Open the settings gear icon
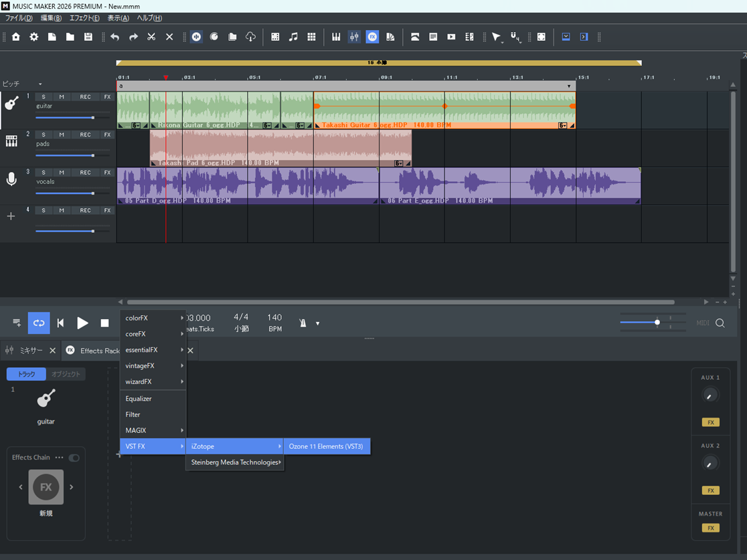 point(34,37)
